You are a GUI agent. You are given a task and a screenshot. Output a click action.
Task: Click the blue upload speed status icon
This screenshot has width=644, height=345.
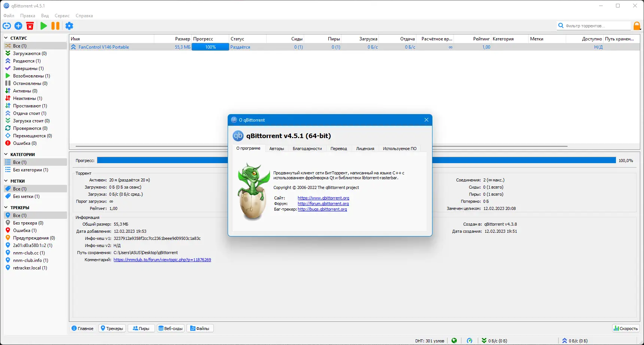tap(565, 341)
